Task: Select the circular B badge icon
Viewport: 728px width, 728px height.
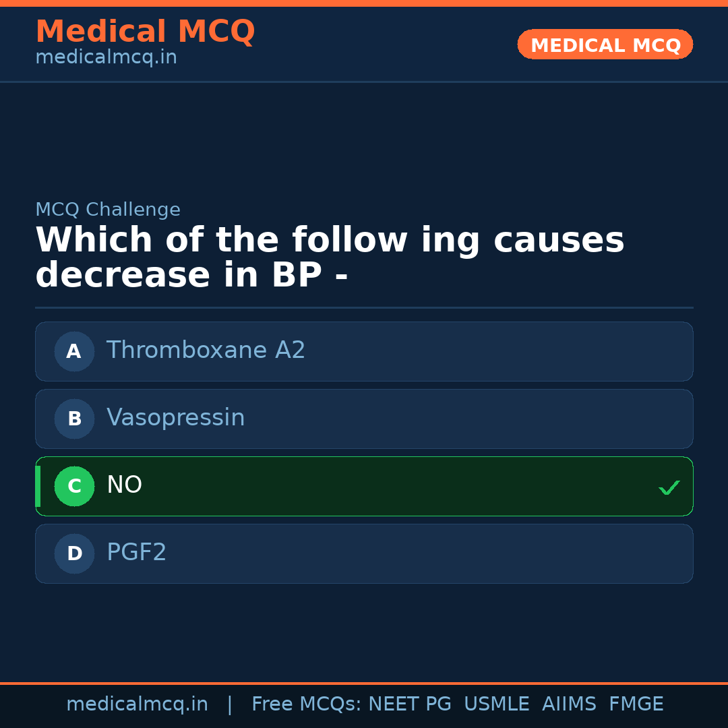Action: coord(74,419)
